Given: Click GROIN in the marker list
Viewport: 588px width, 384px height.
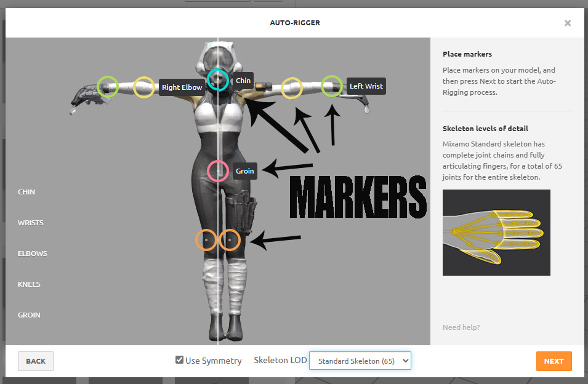Looking at the screenshot, I should 29,315.
